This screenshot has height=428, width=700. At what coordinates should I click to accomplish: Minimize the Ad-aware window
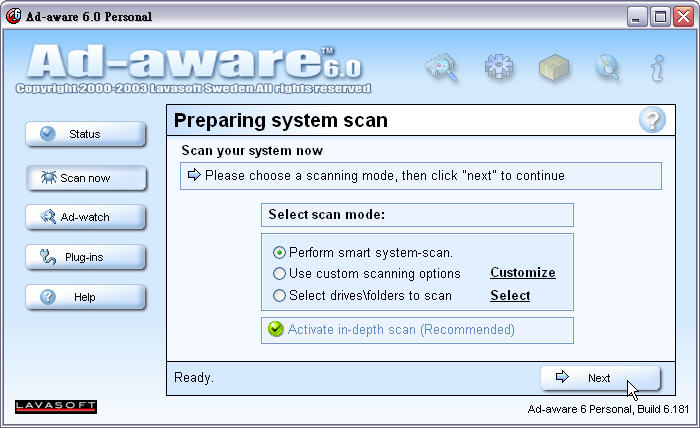click(637, 17)
